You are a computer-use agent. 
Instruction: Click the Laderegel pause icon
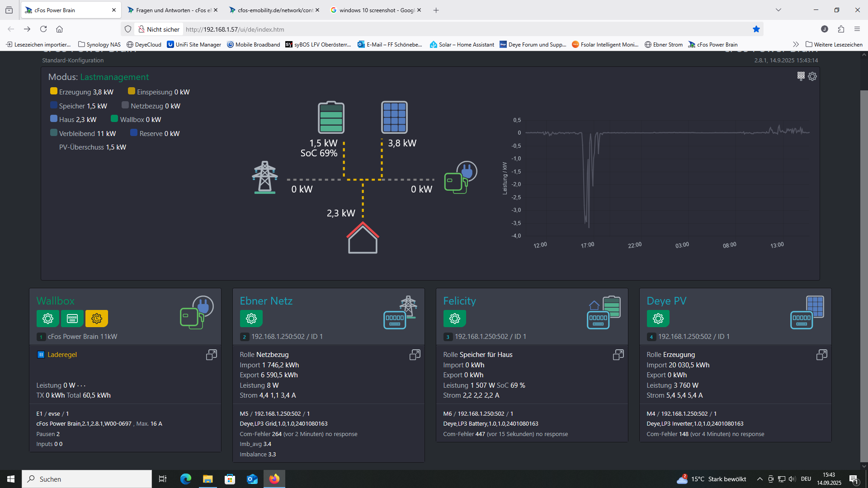[41, 355]
